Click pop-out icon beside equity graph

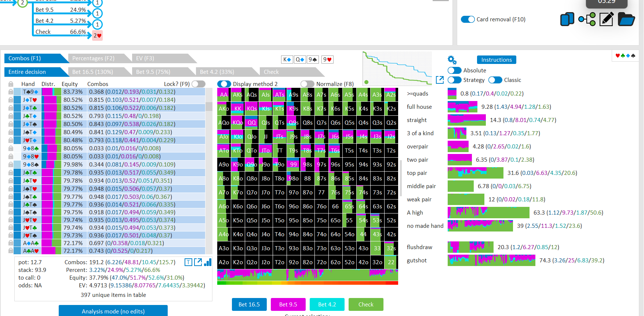click(x=440, y=80)
